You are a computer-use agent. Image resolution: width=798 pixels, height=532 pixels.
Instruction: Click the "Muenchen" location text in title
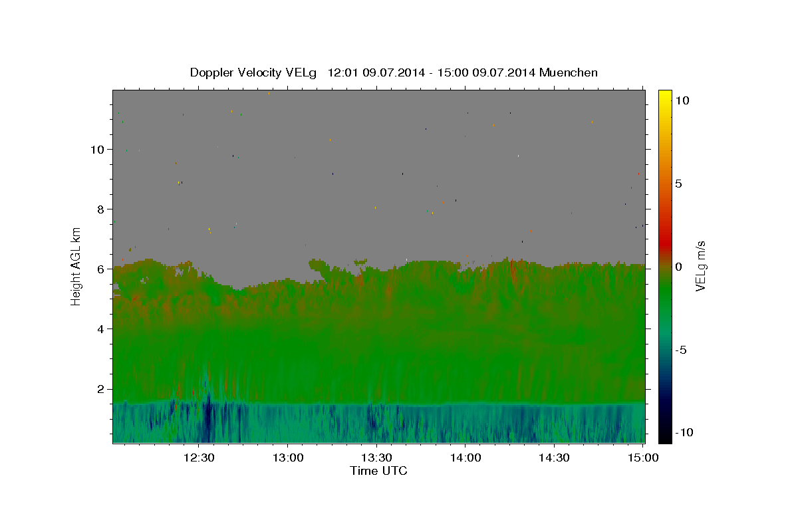569,72
